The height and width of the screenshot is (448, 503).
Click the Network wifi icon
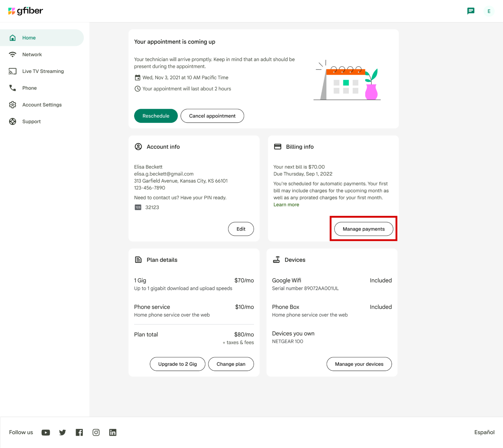point(13,54)
